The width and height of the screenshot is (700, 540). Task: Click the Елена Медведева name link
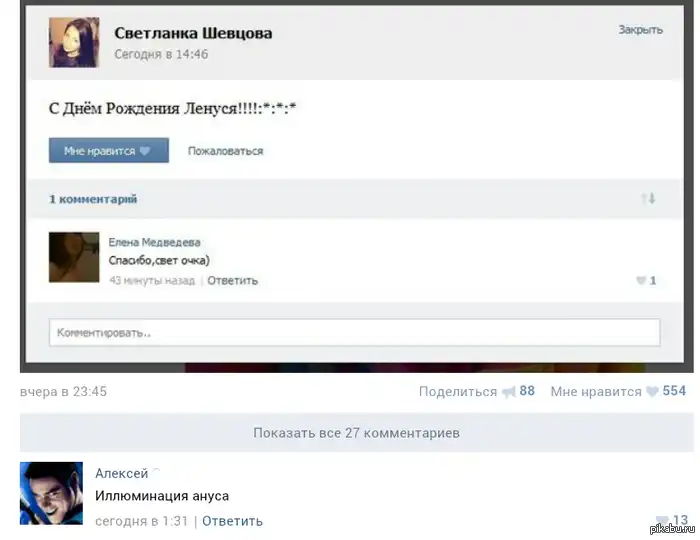coord(154,242)
